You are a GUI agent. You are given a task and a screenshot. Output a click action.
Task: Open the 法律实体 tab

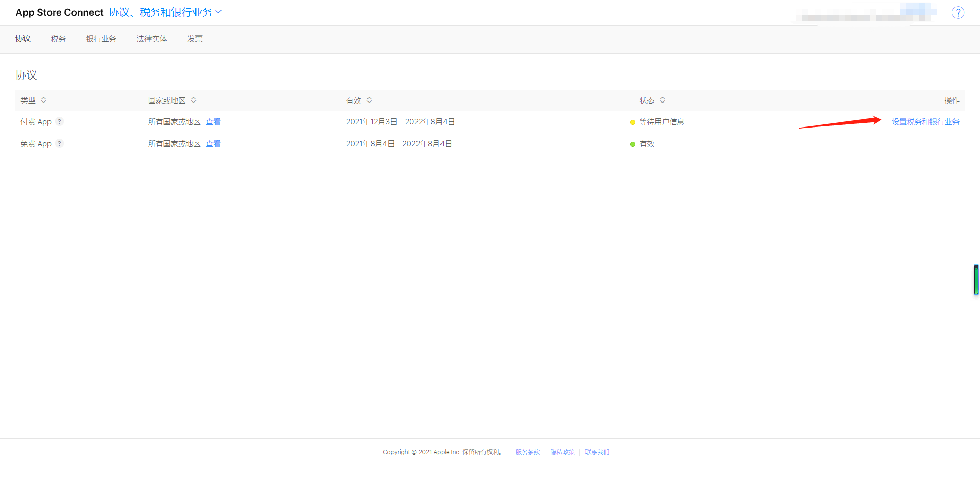(x=152, y=39)
